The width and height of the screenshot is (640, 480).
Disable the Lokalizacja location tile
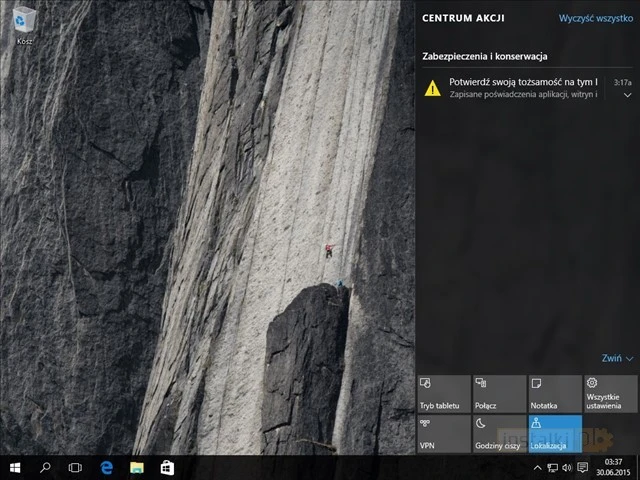[555, 434]
